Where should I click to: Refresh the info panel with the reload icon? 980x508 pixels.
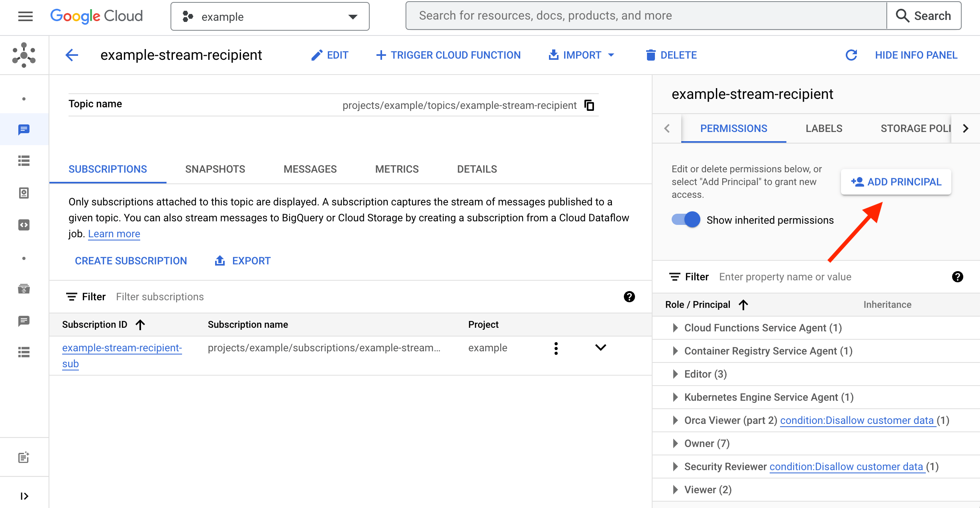tap(851, 55)
